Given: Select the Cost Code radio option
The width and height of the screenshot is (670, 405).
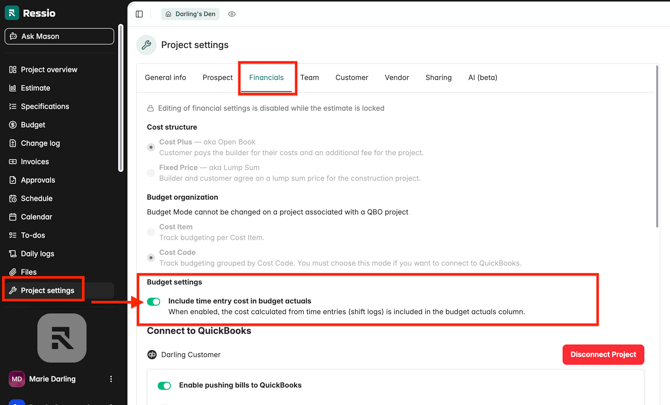Looking at the screenshot, I should click(x=151, y=258).
